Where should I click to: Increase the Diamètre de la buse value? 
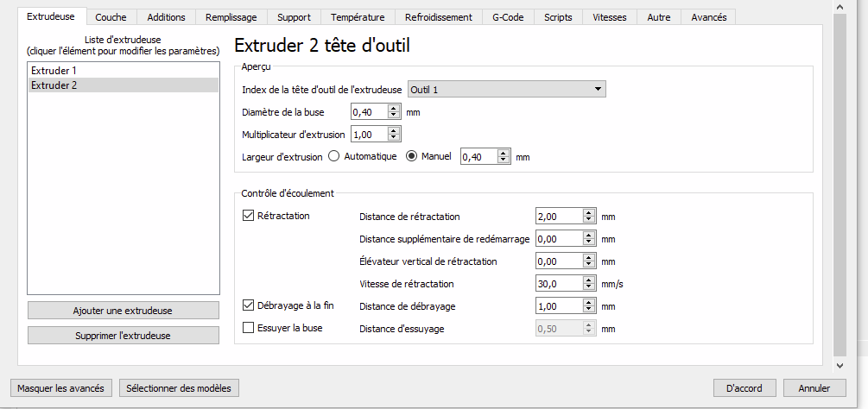(394, 110)
